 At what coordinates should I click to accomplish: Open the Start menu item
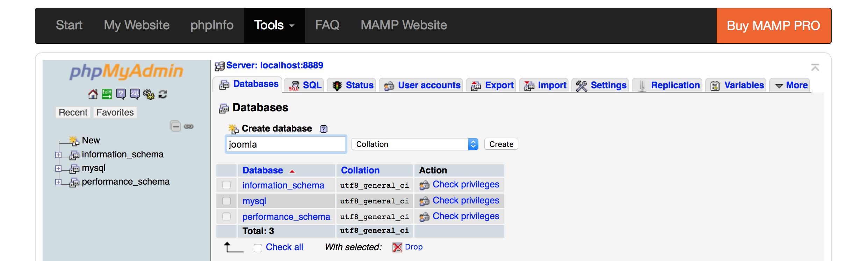69,25
